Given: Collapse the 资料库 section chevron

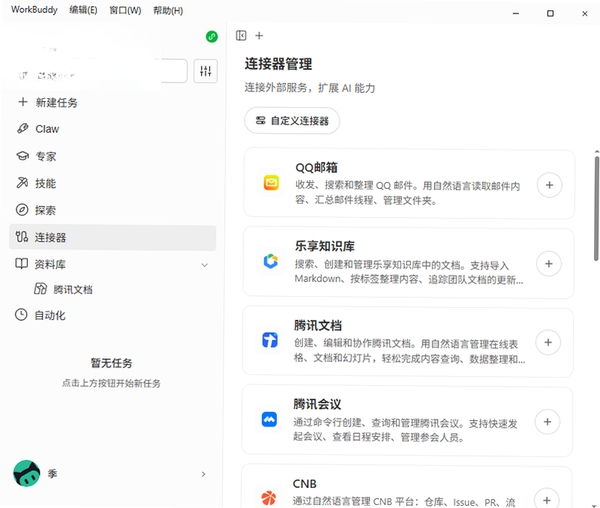Looking at the screenshot, I should [x=205, y=265].
